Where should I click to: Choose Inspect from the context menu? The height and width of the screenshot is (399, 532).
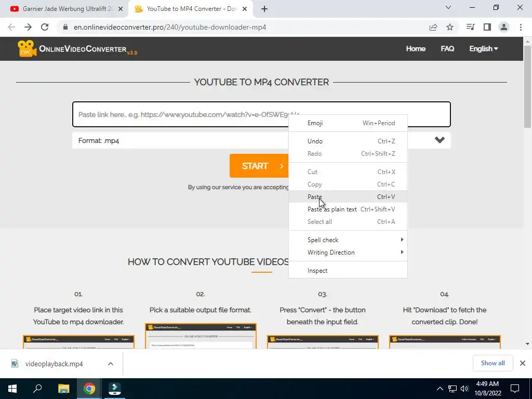(348, 271)
